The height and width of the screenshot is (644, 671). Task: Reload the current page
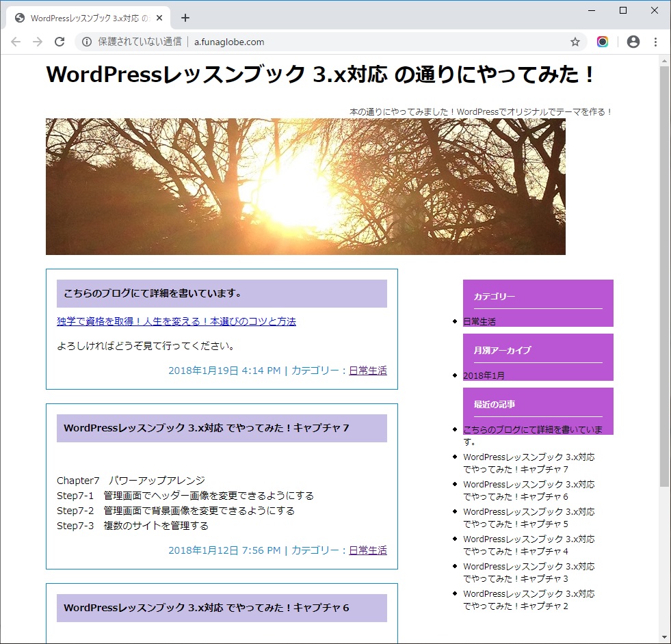pyautogui.click(x=60, y=42)
